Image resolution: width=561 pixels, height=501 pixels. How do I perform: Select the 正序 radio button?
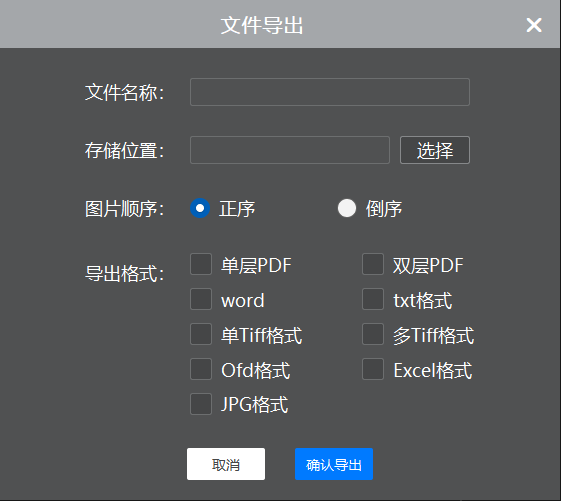[x=200, y=208]
